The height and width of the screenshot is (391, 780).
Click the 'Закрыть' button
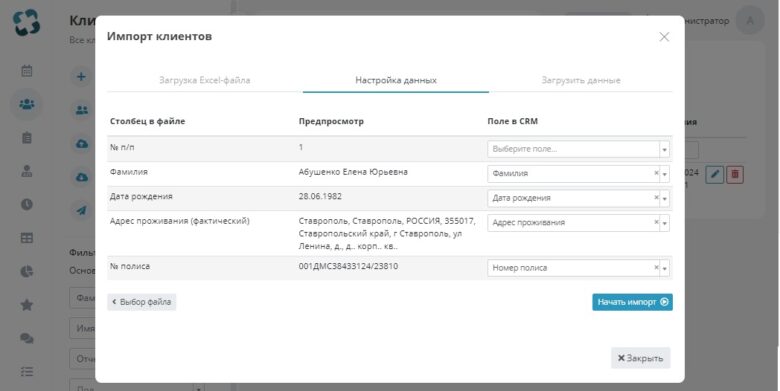coord(641,358)
